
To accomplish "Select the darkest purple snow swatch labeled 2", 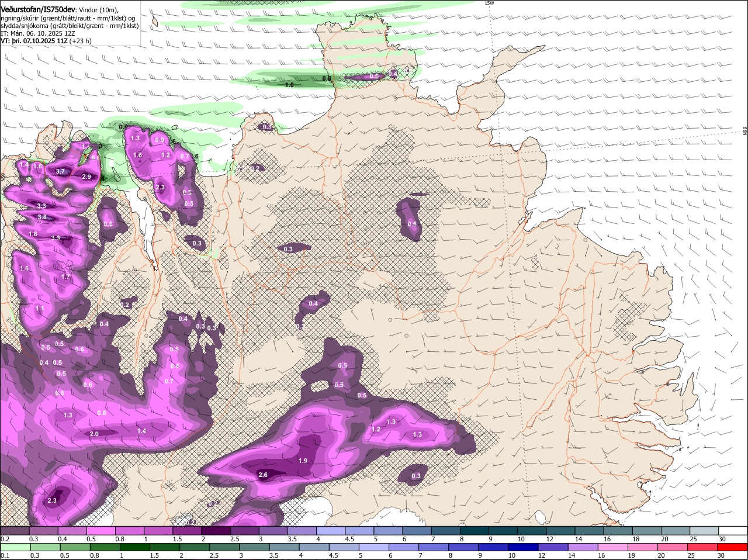I will 216,531.
